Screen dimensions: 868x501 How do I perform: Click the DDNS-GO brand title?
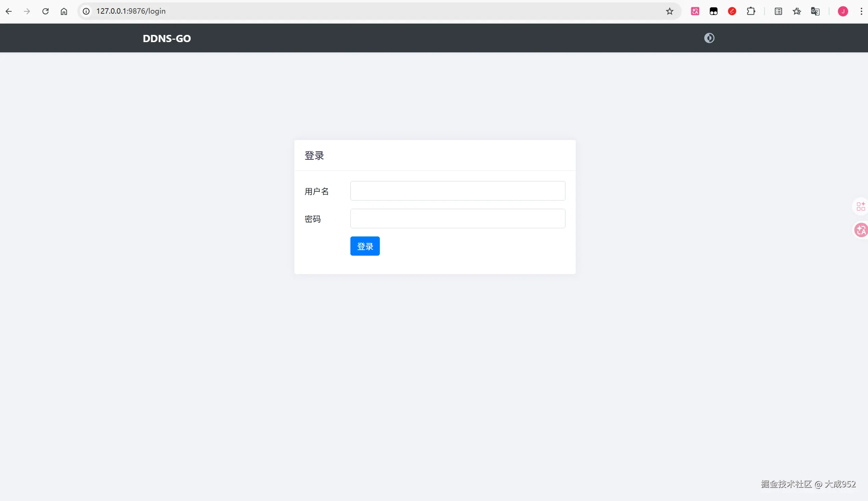[x=167, y=38]
